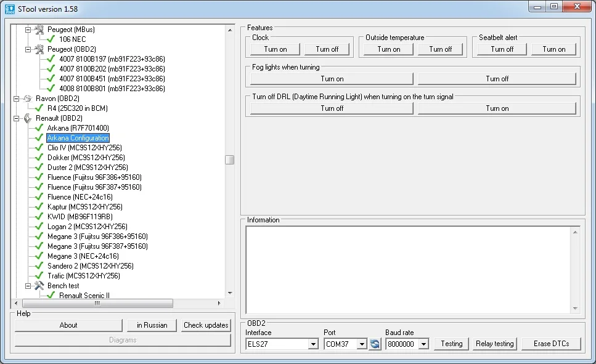Switch language with in Russian button
The image size is (596, 364).
coord(152,325)
